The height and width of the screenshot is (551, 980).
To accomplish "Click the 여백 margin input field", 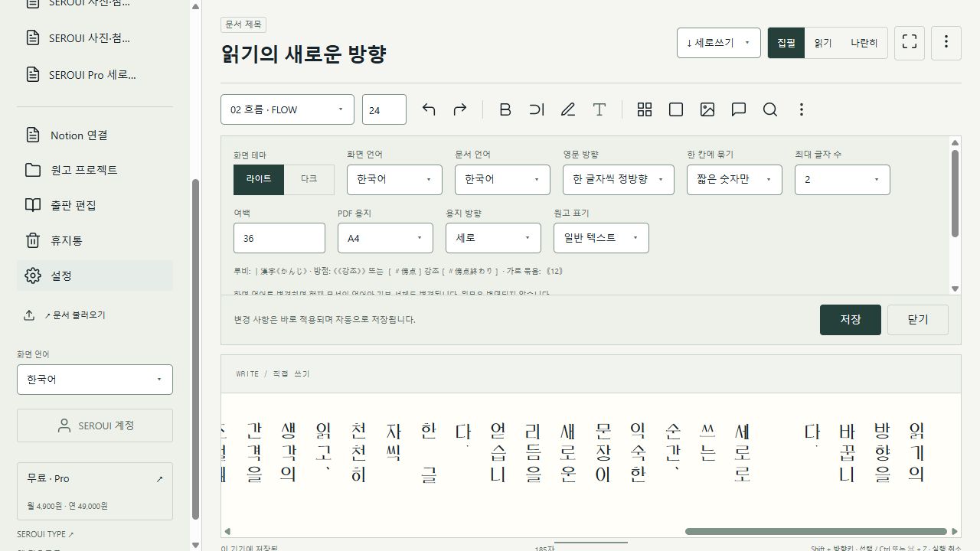I will [x=279, y=238].
